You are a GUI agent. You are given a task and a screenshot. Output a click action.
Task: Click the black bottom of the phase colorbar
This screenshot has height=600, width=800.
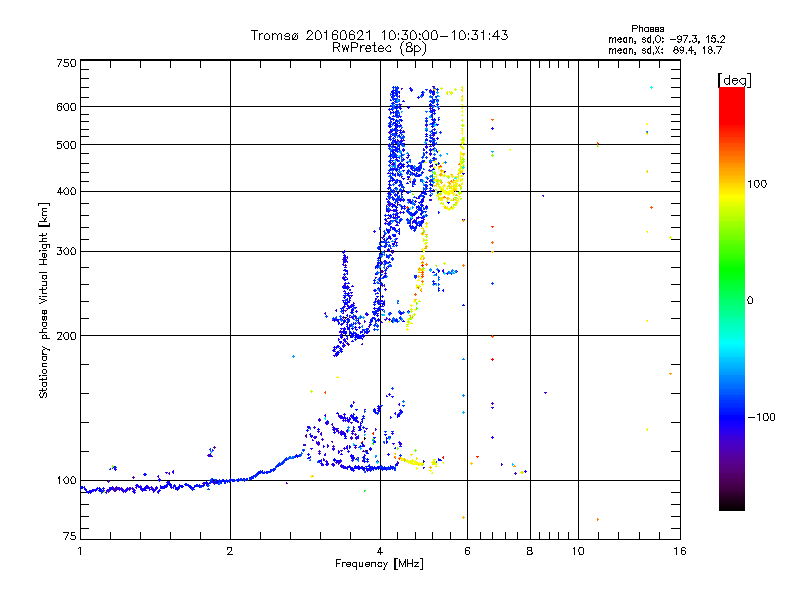coord(732,503)
